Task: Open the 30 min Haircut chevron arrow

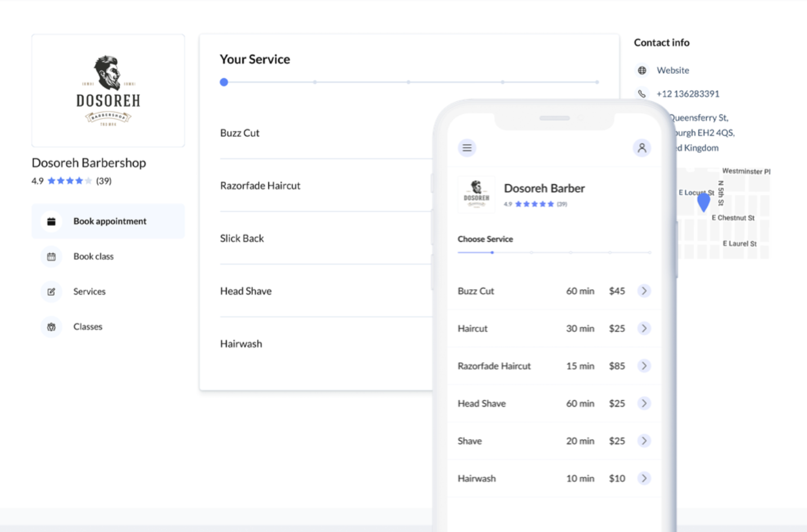Action: [644, 329]
